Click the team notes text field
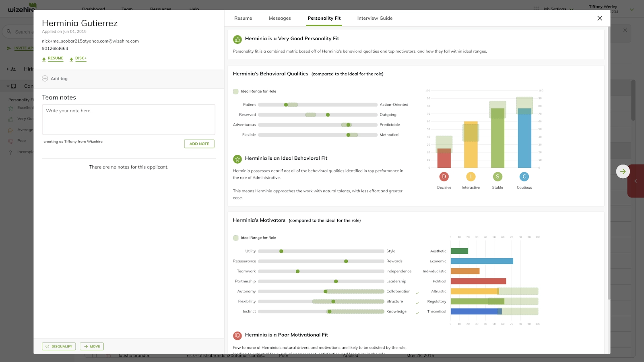The image size is (644, 362). click(x=128, y=119)
